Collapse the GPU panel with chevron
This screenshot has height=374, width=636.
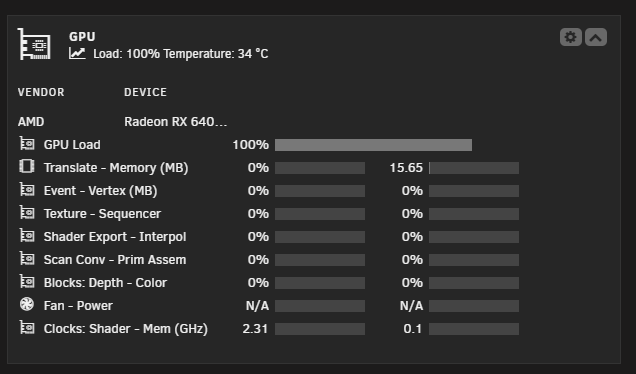(595, 37)
